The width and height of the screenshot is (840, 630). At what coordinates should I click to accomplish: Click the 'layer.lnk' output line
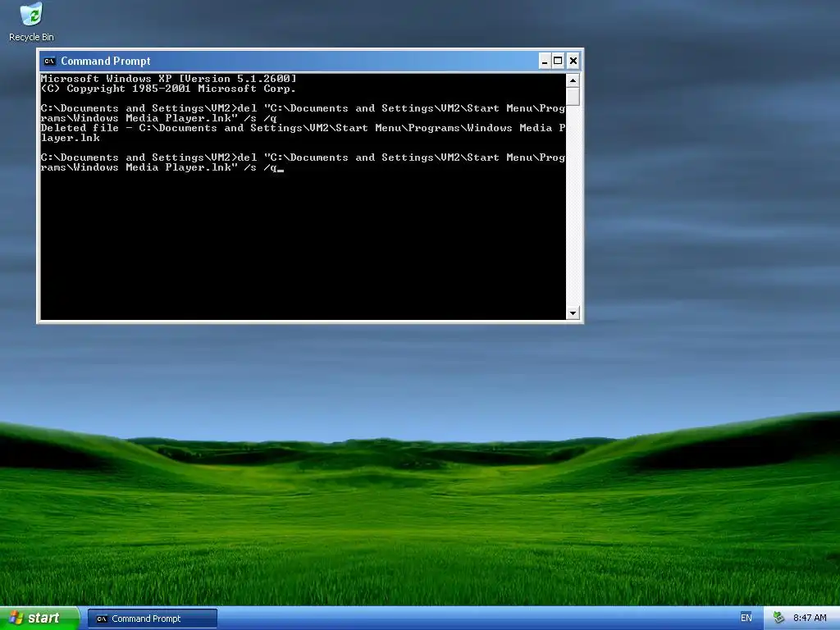pyautogui.click(x=71, y=138)
